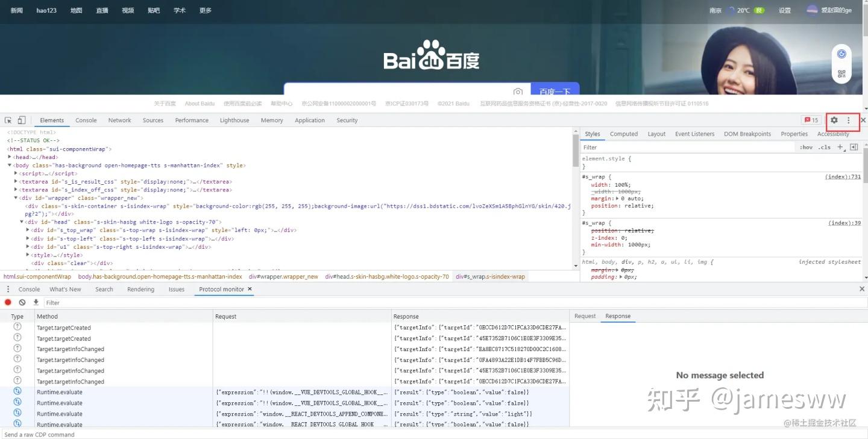Expand the head element node
Viewport: 868px width, 439px height.
coord(10,157)
